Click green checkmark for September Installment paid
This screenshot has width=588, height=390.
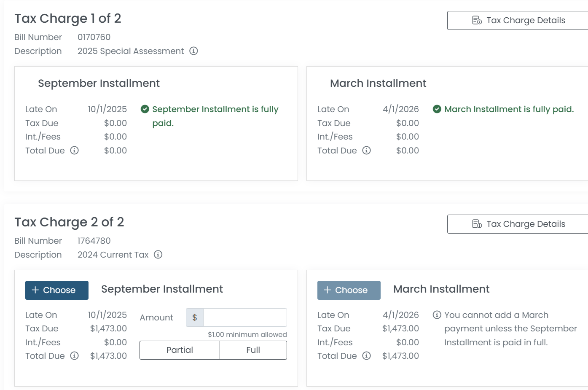pos(145,109)
